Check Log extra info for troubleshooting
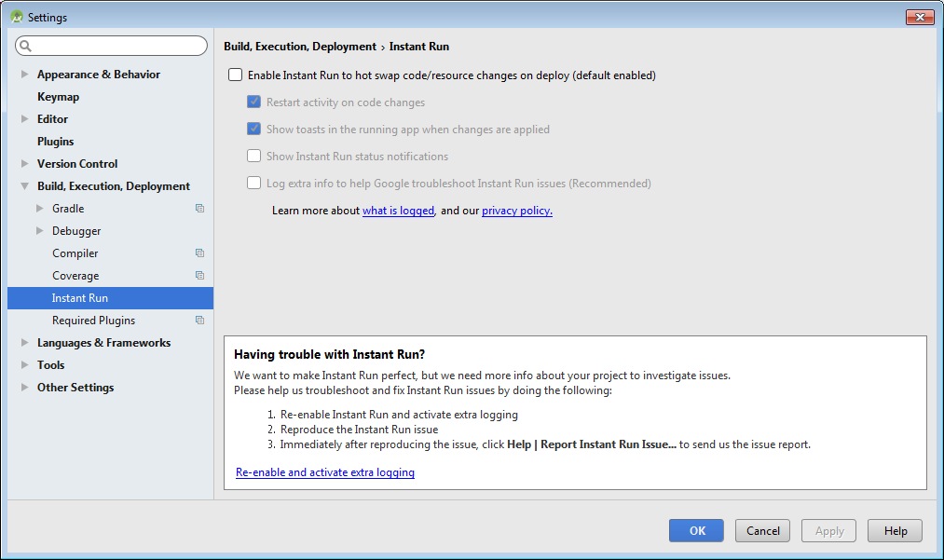 click(253, 183)
